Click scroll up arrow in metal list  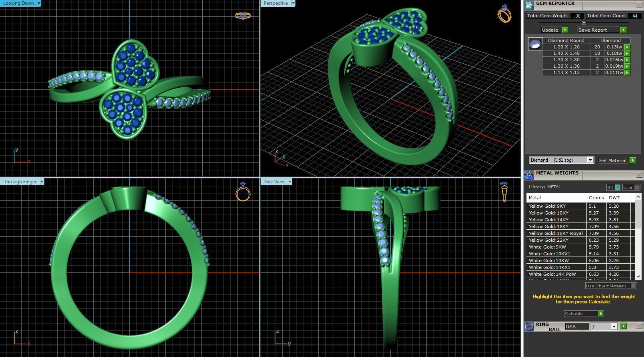(x=638, y=197)
